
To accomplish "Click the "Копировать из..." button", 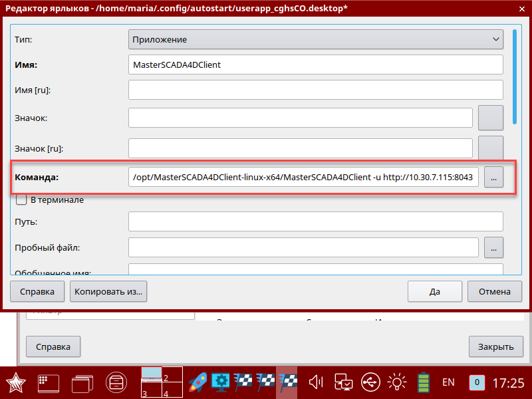I will [x=108, y=291].
